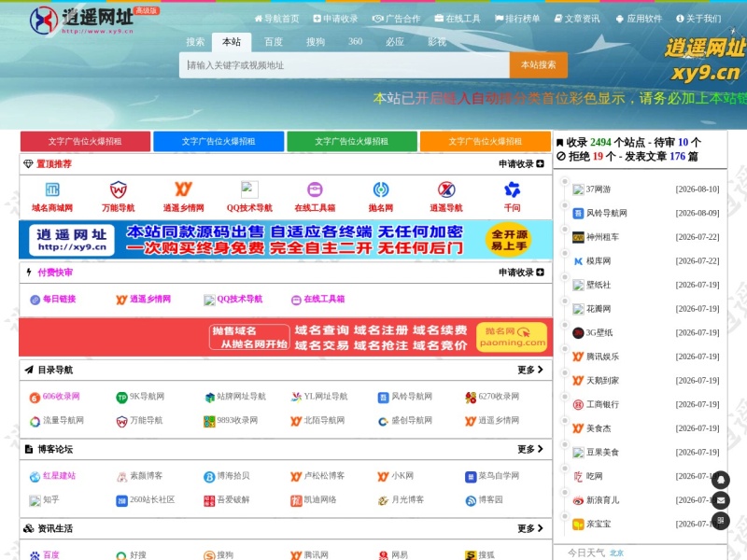The image size is (747, 560).
Task: Click the QQ技术导航 broken image icon
Action: tap(249, 189)
